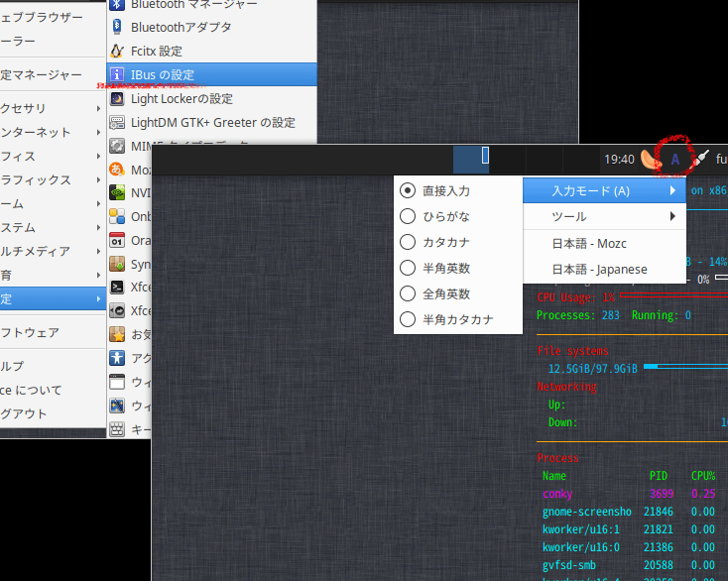728x581 pixels.
Task: Click the window manager tweaks icon
Action: [x=117, y=406]
